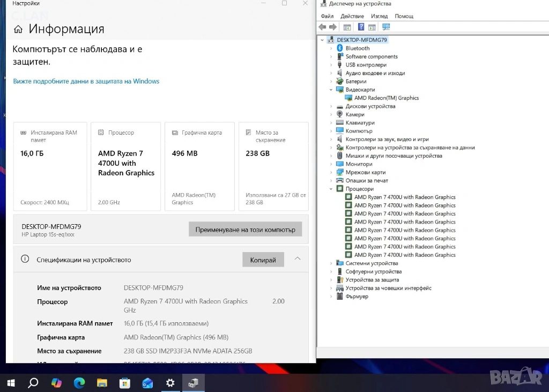Expand the Мрежови карти category

pos(331,173)
